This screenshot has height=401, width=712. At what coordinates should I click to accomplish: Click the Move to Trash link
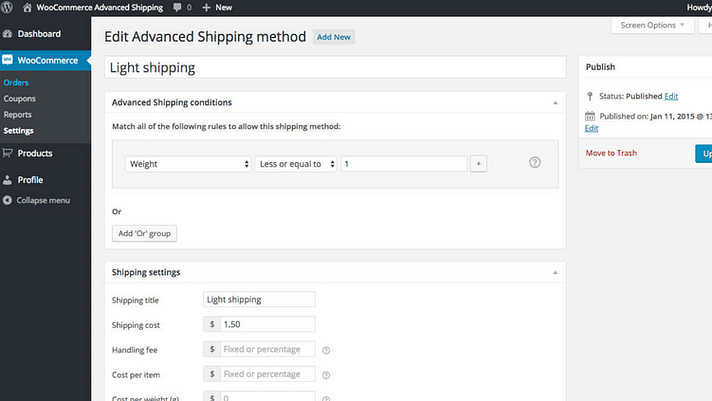pos(611,153)
